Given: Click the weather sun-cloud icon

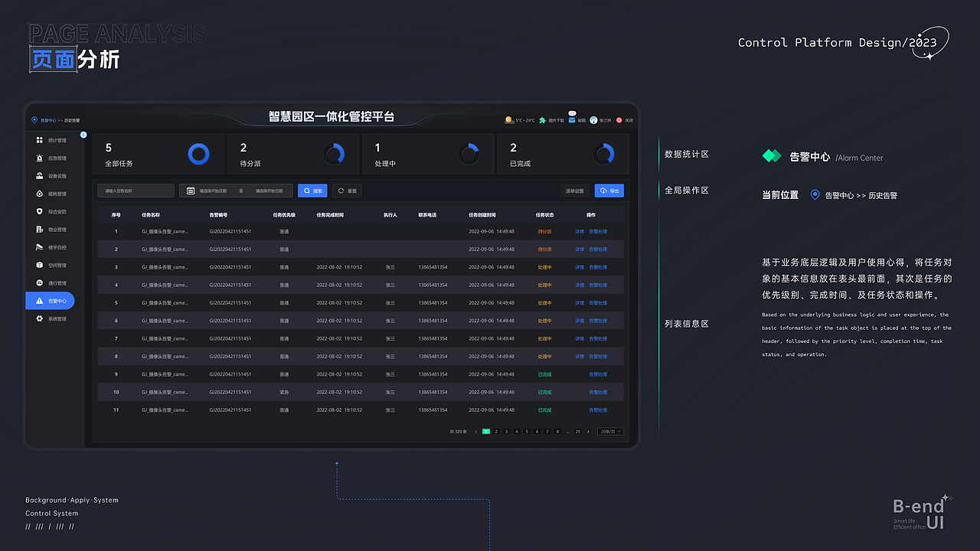Looking at the screenshot, I should 509,120.
